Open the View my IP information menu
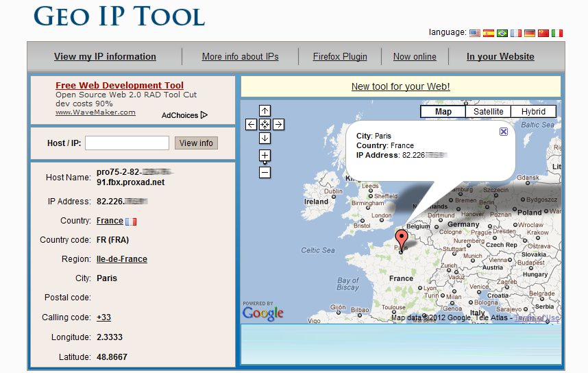 tap(105, 57)
